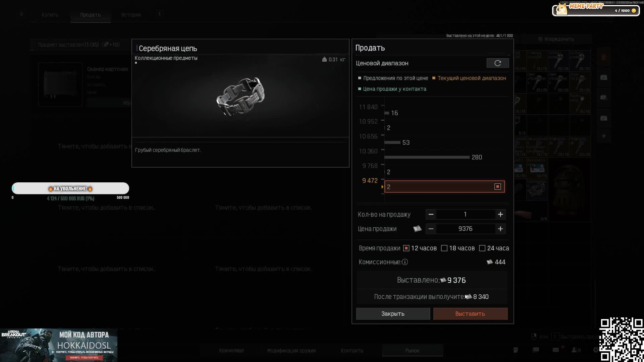The width and height of the screenshot is (644, 362).
Task: Click the Цена продажи value field
Action: 465,229
